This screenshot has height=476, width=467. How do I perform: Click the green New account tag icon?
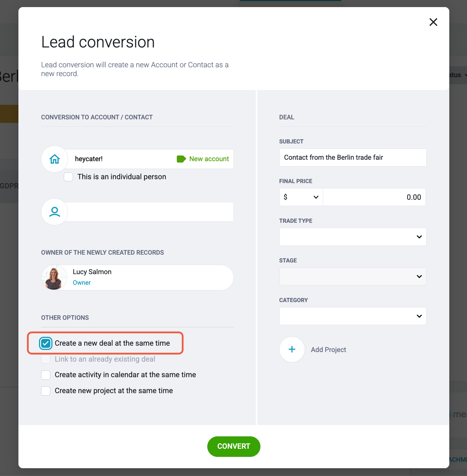[181, 159]
